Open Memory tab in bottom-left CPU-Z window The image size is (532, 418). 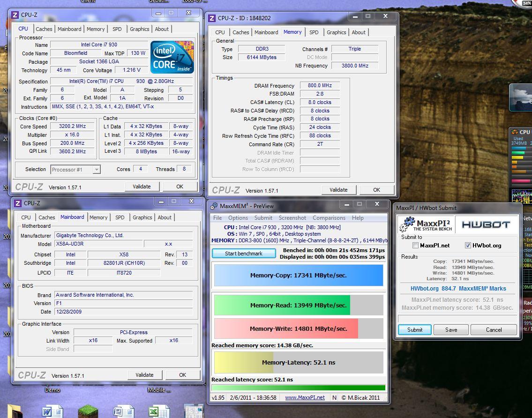pos(98,217)
